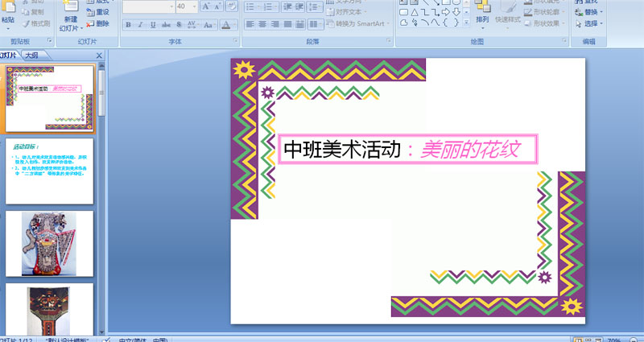
Task: Click the Reset slide (重设) icon
Action: pos(90,12)
